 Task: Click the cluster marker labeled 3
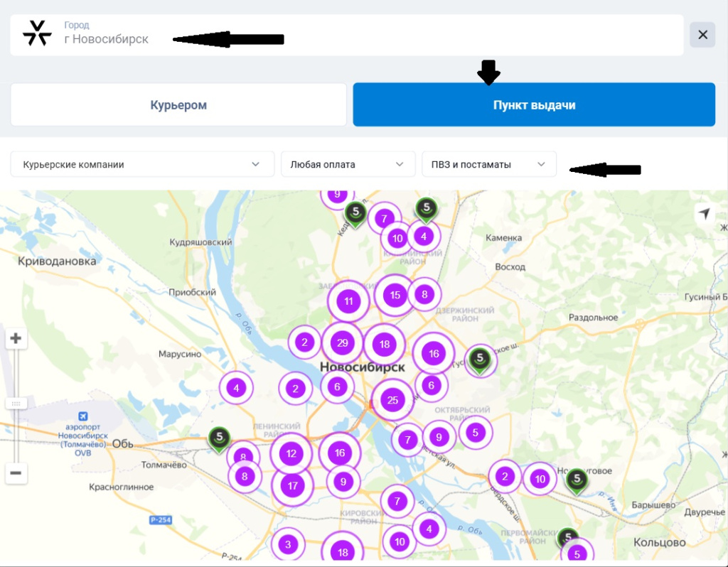pyautogui.click(x=288, y=546)
